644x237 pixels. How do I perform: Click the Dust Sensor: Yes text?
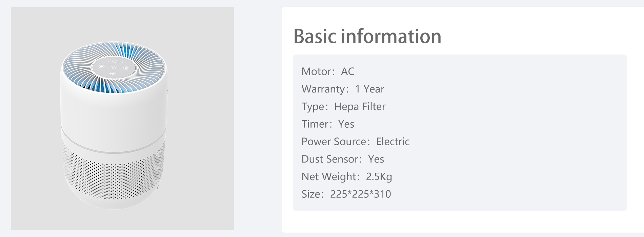[x=343, y=159]
